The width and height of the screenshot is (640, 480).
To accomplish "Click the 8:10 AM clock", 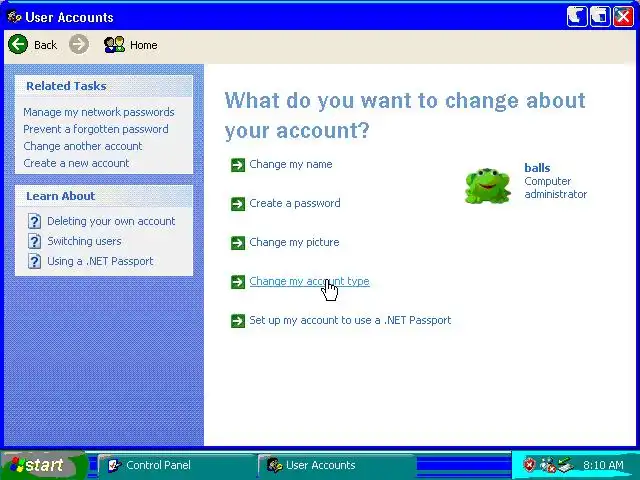I will 603,465.
